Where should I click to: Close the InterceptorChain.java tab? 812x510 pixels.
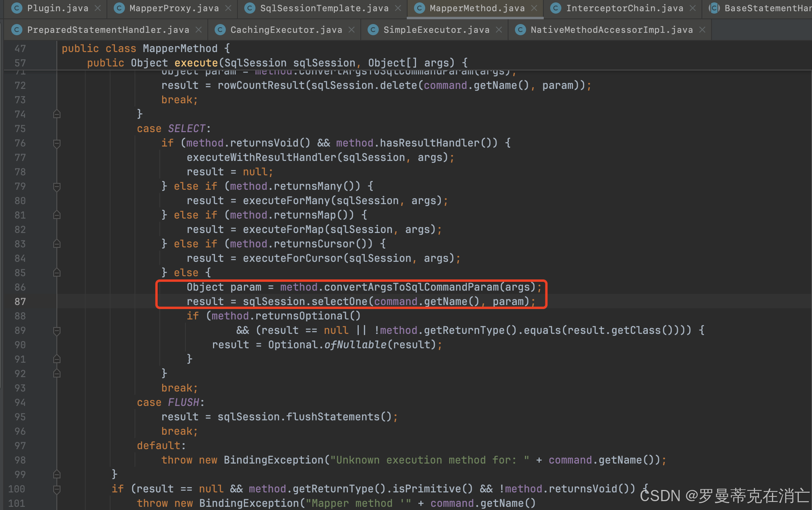[693, 8]
